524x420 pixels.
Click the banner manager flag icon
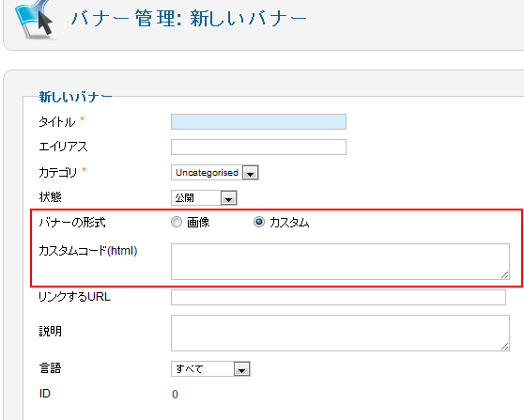(x=35, y=19)
